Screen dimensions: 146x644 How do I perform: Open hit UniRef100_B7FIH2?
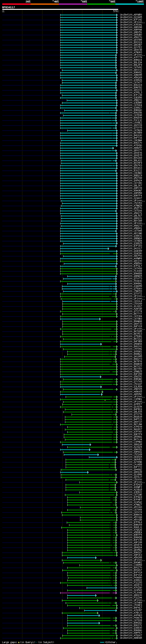pyautogui.click(x=131, y=20)
